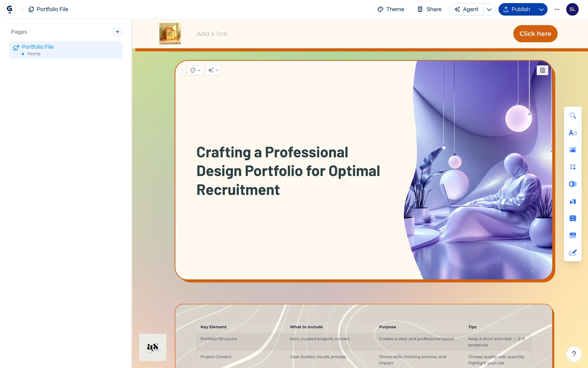Open the image insert tool
The height and width of the screenshot is (368, 588).
point(573,150)
